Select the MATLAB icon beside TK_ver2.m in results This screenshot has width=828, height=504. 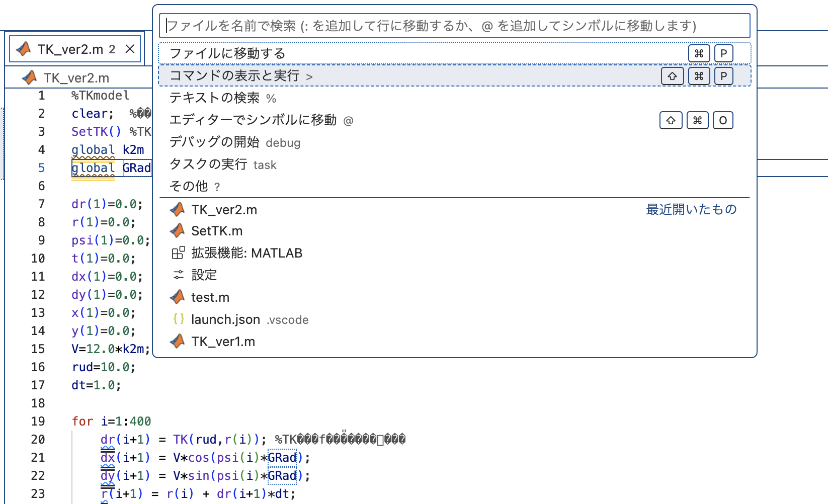(x=177, y=210)
